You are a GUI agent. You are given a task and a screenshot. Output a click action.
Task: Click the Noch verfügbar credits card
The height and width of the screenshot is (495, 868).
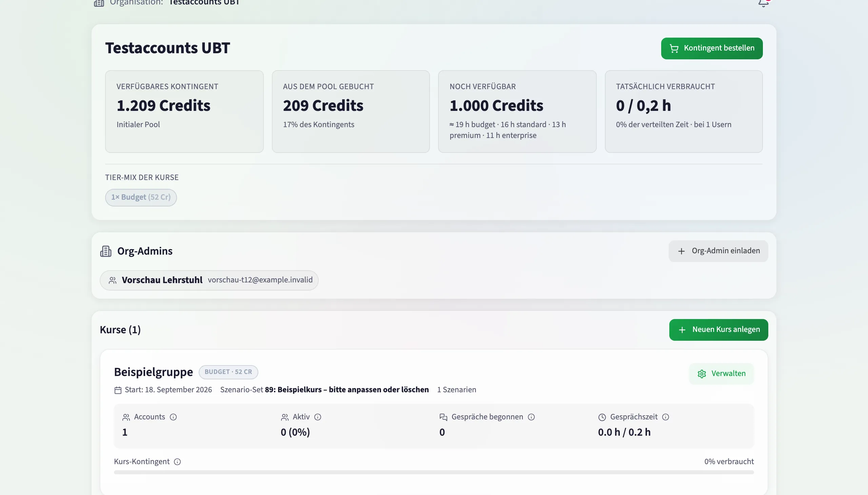point(517,112)
